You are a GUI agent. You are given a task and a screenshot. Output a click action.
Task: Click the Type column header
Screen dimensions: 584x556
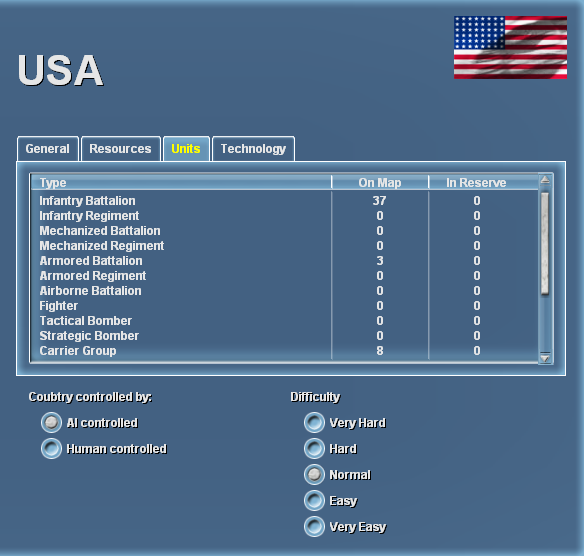pyautogui.click(x=181, y=182)
